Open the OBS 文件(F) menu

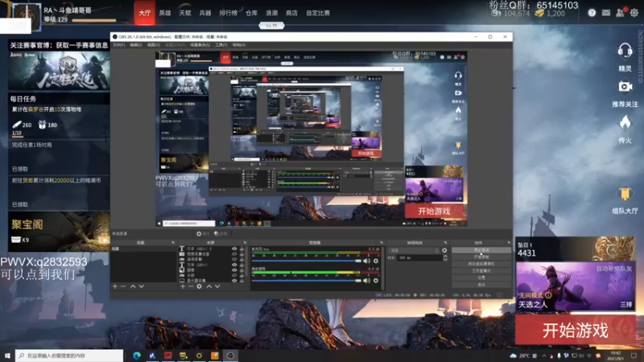pyautogui.click(x=118, y=45)
